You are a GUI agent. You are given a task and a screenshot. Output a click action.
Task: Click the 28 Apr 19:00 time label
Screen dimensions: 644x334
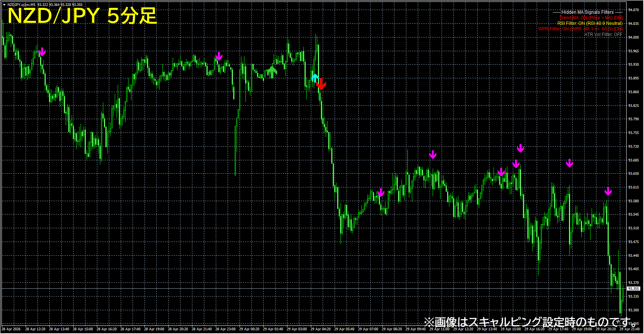(x=154, y=329)
